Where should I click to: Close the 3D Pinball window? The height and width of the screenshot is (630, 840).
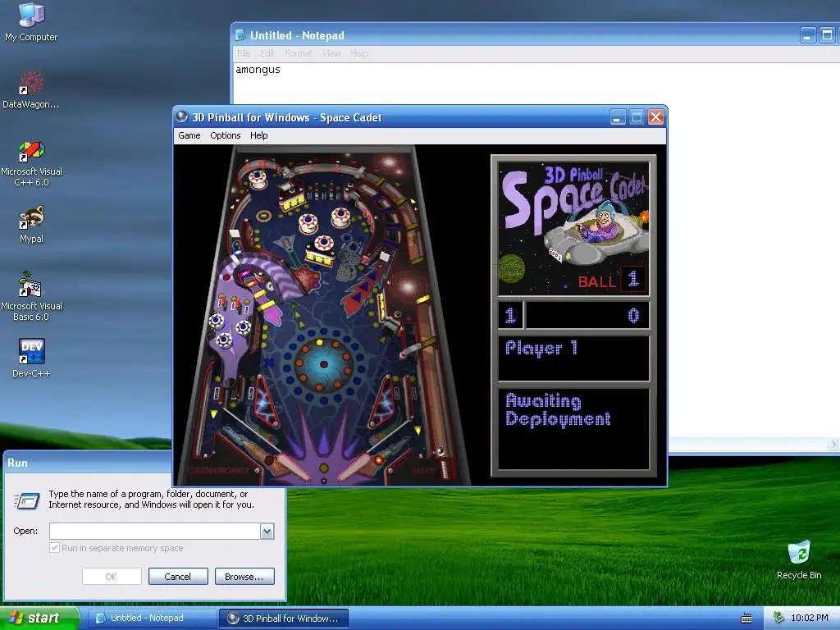[x=655, y=116]
